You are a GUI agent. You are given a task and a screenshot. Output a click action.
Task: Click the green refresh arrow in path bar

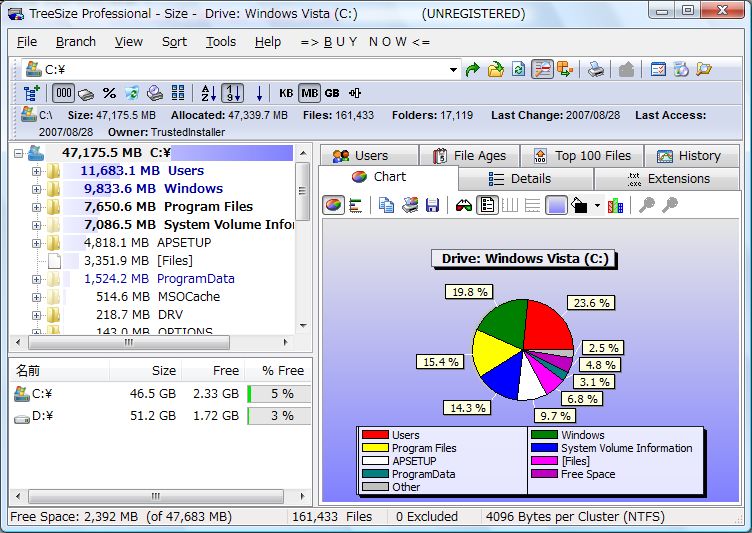(472, 70)
